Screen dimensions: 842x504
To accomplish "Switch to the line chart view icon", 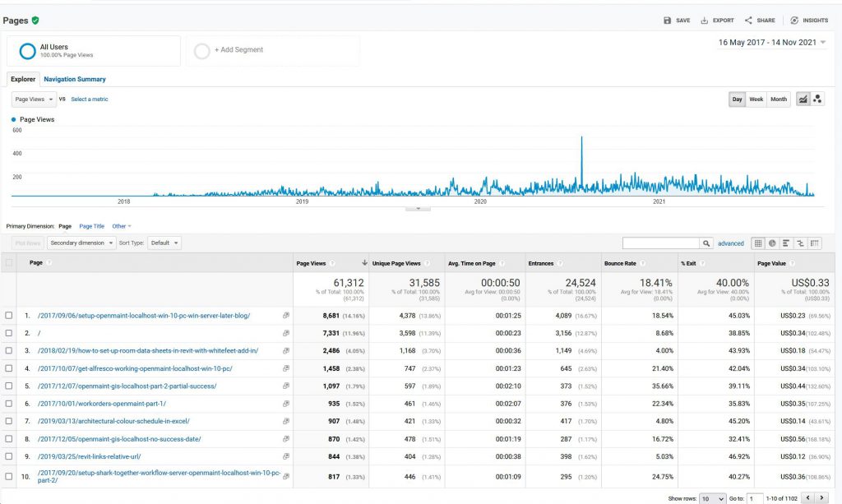I will pyautogui.click(x=803, y=99).
